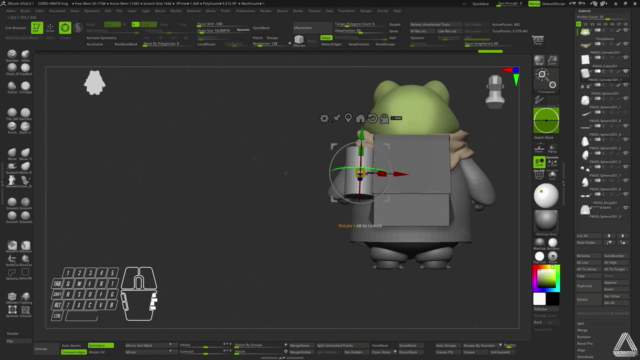Select the KnifeCurve brush
Viewport: 640px width, 360px height.
[12, 260]
